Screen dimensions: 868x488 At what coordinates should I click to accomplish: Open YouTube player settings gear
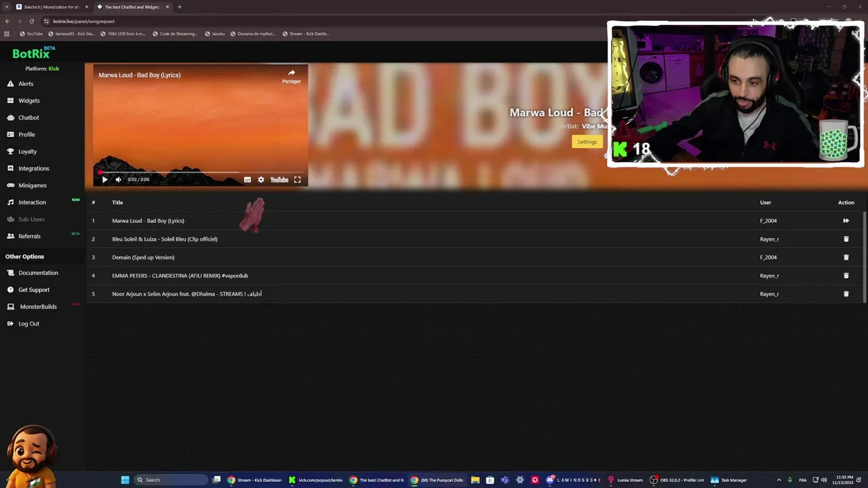[x=261, y=180]
